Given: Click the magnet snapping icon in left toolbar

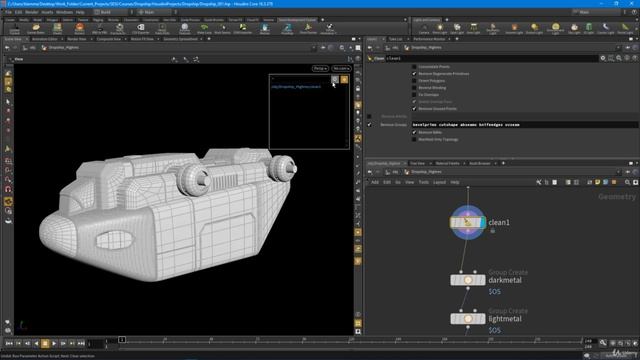Looking at the screenshot, I should point(8,189).
